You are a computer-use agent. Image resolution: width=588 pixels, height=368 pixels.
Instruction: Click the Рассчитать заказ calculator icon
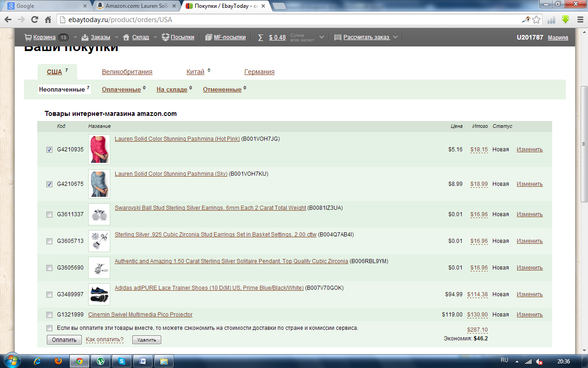[338, 37]
